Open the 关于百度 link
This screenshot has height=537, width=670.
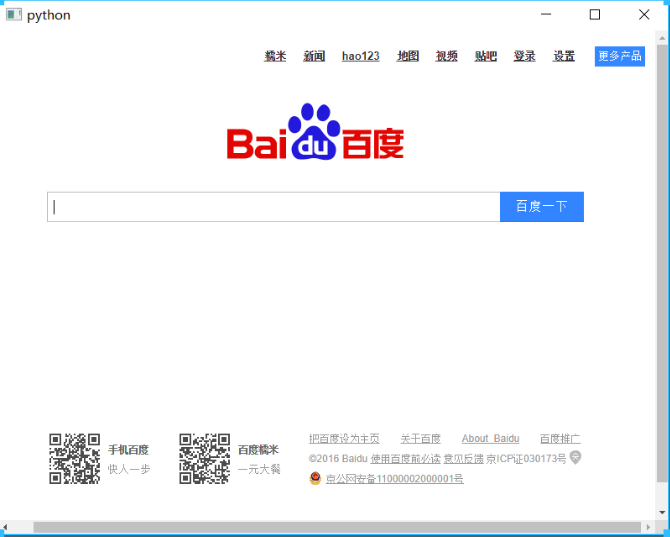pos(420,439)
